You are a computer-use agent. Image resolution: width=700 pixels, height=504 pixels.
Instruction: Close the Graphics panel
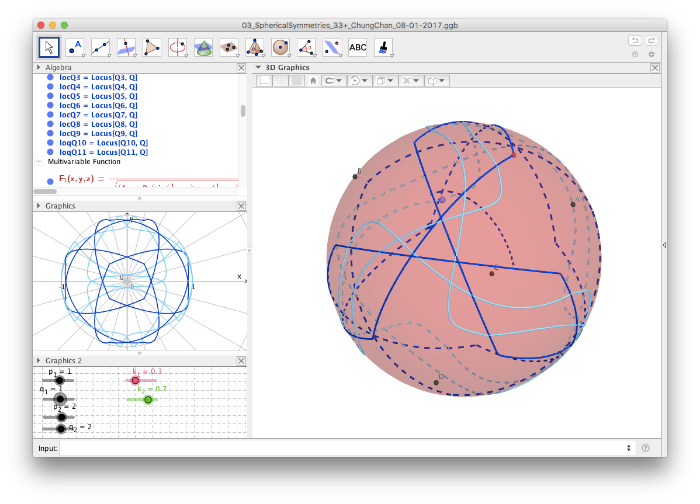(x=241, y=206)
